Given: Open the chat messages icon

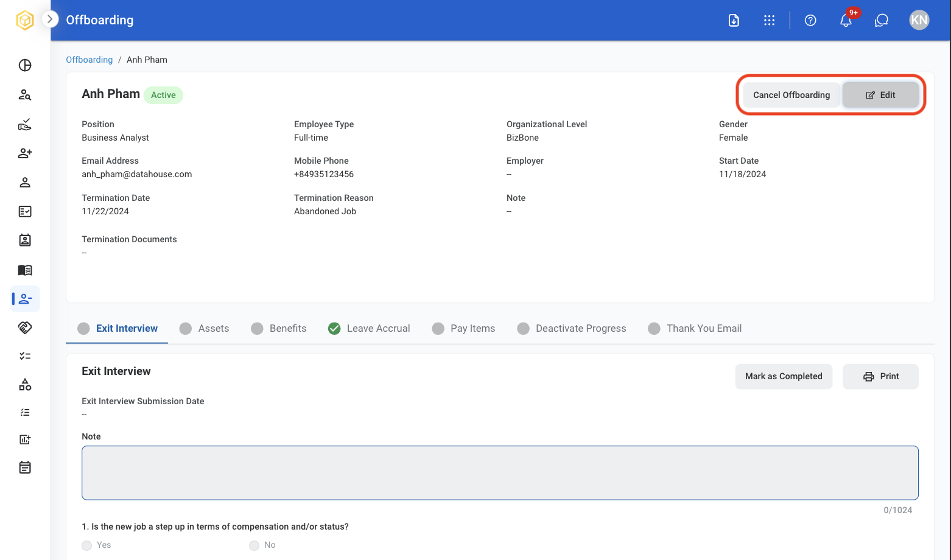Looking at the screenshot, I should (882, 20).
